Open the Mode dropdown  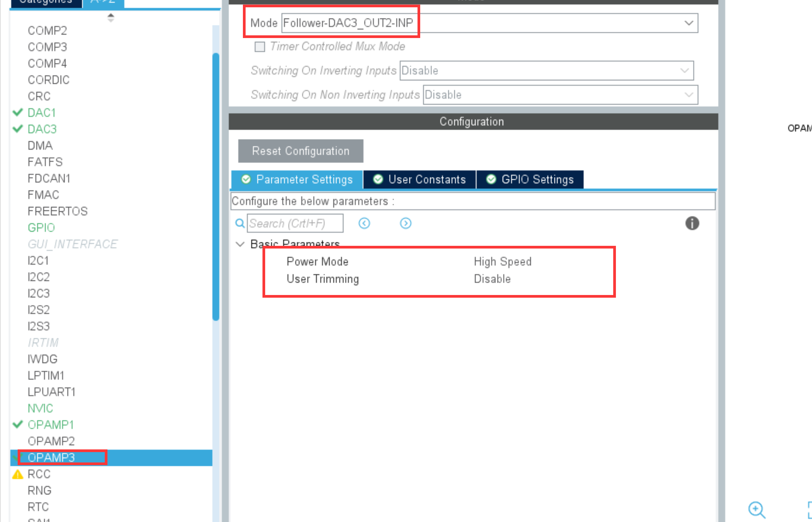pos(688,23)
